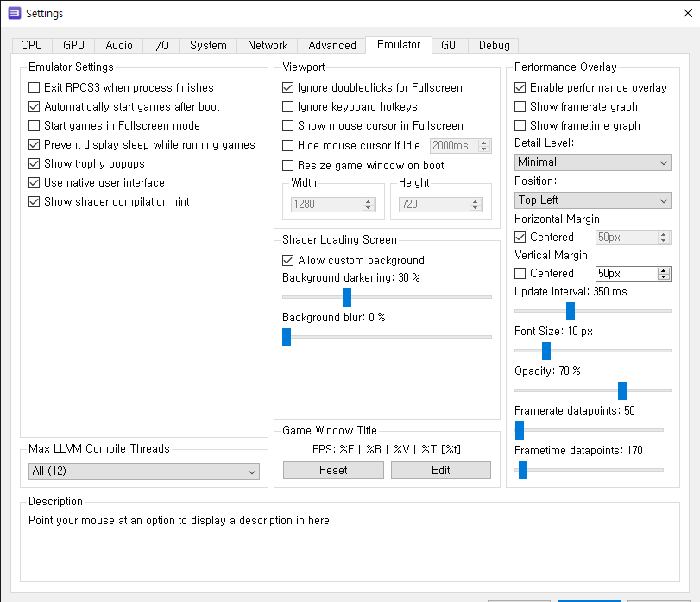Edit the Game Window Title format

pyautogui.click(x=440, y=470)
